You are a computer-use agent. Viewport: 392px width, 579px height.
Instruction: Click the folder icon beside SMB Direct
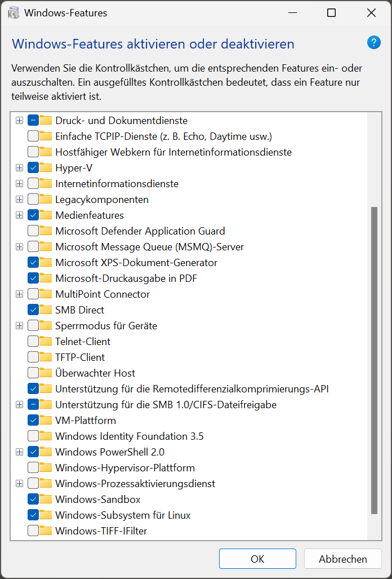(x=46, y=310)
